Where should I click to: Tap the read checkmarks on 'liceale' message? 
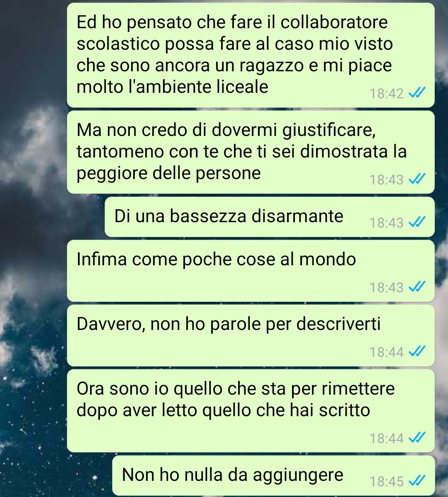coord(416,93)
